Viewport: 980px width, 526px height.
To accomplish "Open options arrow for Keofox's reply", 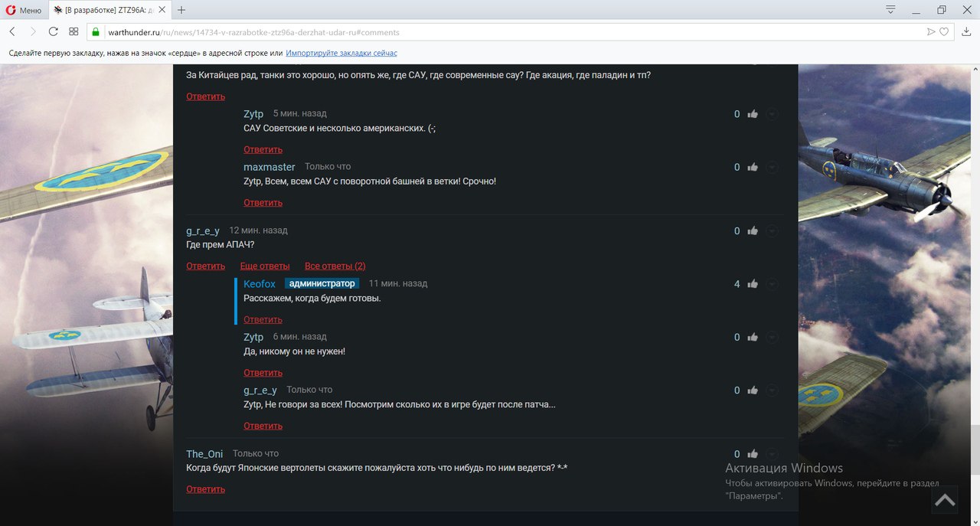I will pos(772,284).
